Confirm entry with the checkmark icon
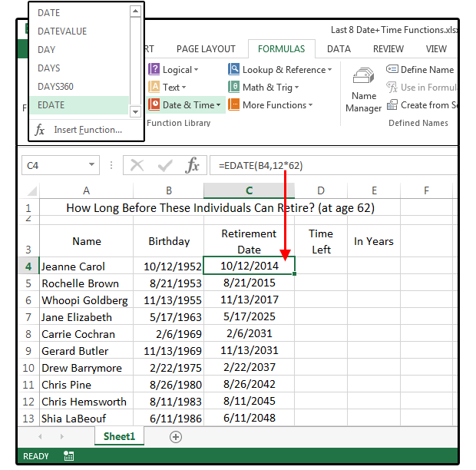 [165, 165]
